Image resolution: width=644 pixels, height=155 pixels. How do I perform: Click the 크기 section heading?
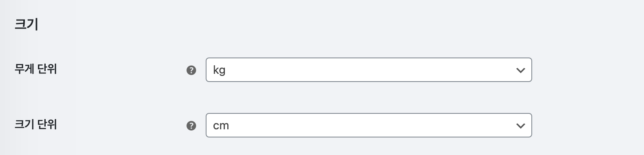click(26, 24)
